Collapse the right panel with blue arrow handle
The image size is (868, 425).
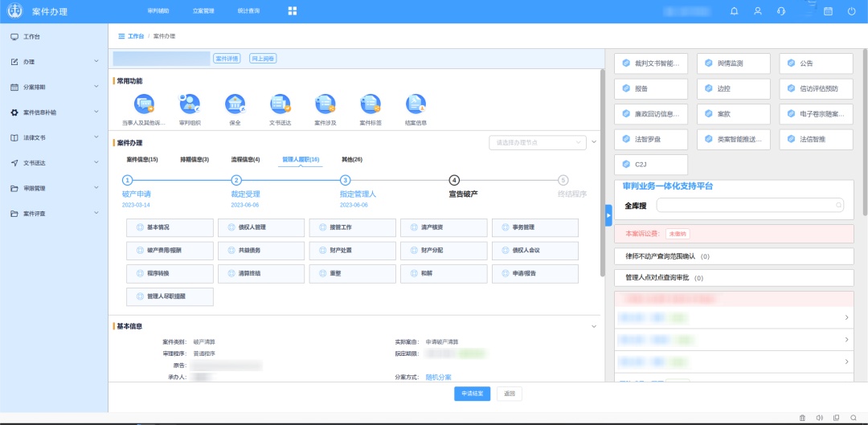point(608,215)
